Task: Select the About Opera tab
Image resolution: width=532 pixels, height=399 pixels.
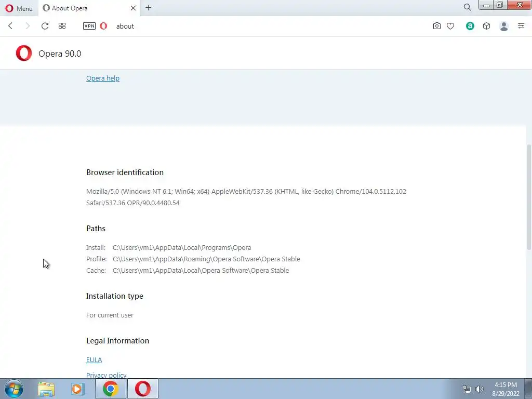Action: tap(88, 8)
